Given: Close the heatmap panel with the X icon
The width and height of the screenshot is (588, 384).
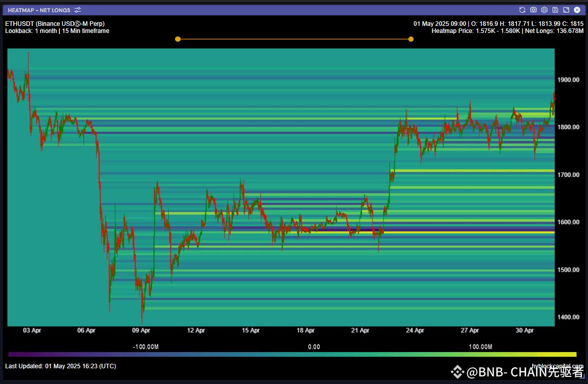Looking at the screenshot, I should tap(577, 10).
